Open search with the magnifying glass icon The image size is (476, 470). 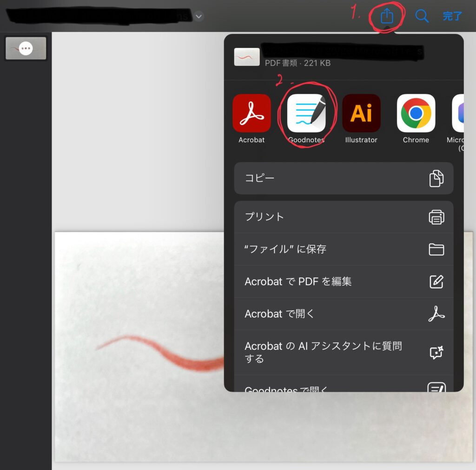[422, 17]
